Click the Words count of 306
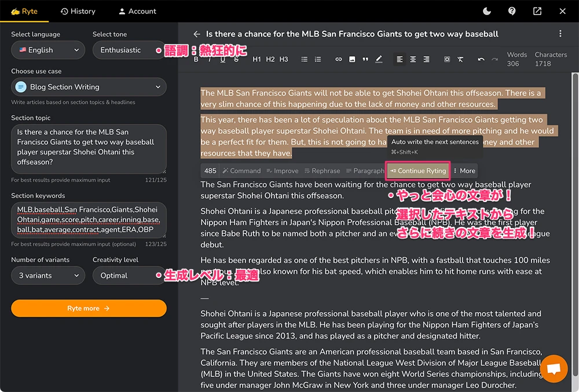579x392 pixels. coord(516,59)
